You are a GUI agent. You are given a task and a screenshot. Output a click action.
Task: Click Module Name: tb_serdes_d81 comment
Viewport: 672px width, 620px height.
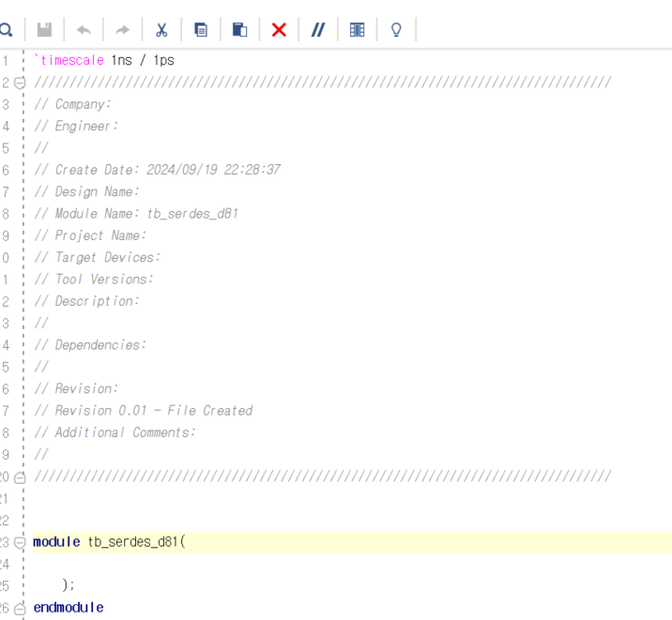(136, 214)
